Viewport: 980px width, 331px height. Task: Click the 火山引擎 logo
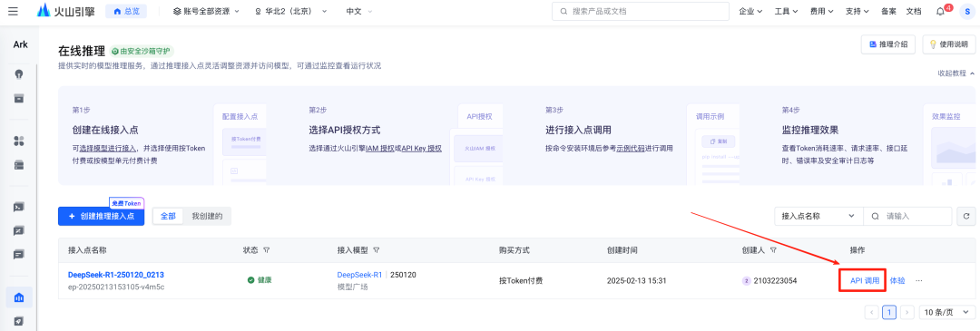point(65,11)
